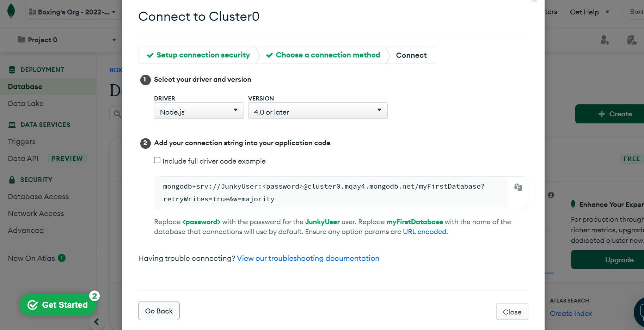Enable Include full driver code example
Viewport: 644px width, 330px height.
tap(157, 160)
